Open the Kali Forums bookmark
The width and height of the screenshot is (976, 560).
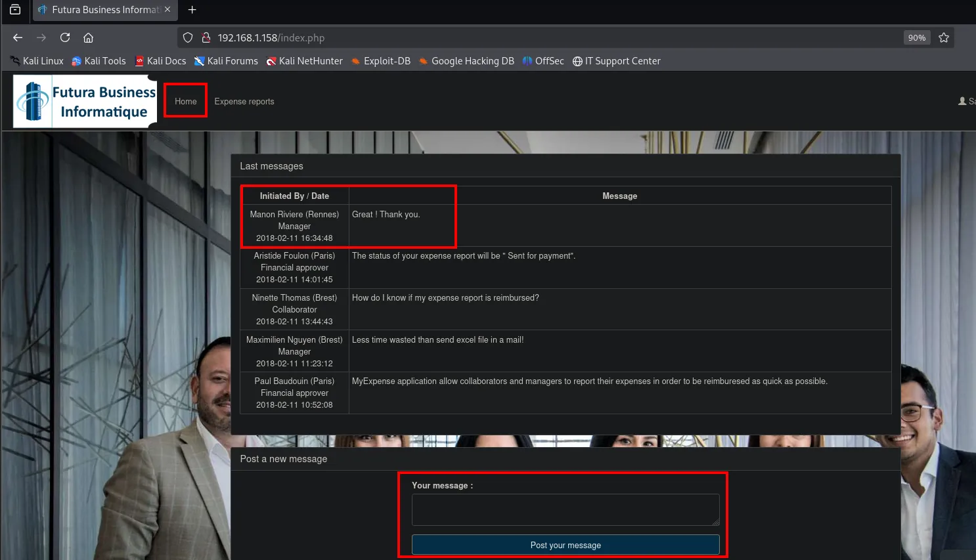tap(226, 61)
